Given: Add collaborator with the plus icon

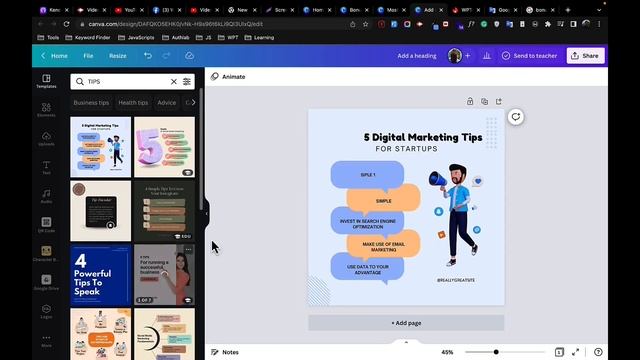Looking at the screenshot, I should [x=468, y=56].
